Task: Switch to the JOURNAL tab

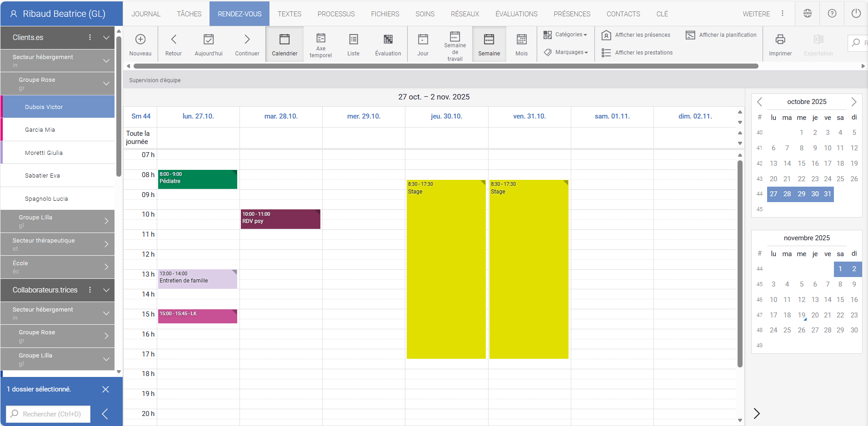Action: (x=146, y=14)
